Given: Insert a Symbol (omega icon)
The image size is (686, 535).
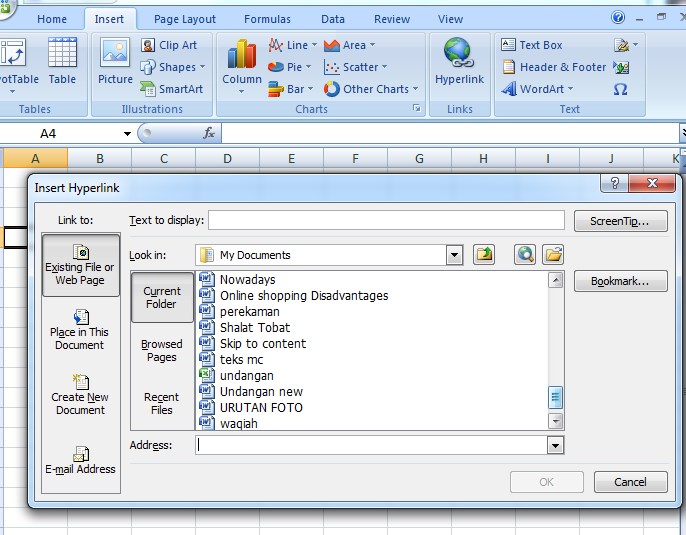Looking at the screenshot, I should tap(620, 89).
